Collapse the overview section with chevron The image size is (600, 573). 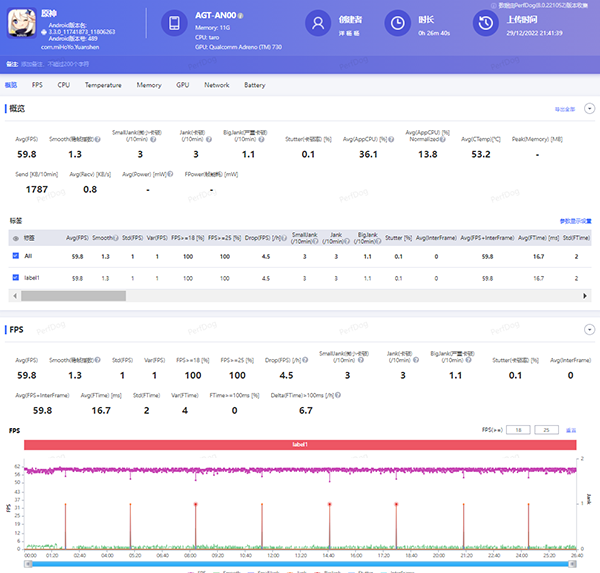click(590, 108)
